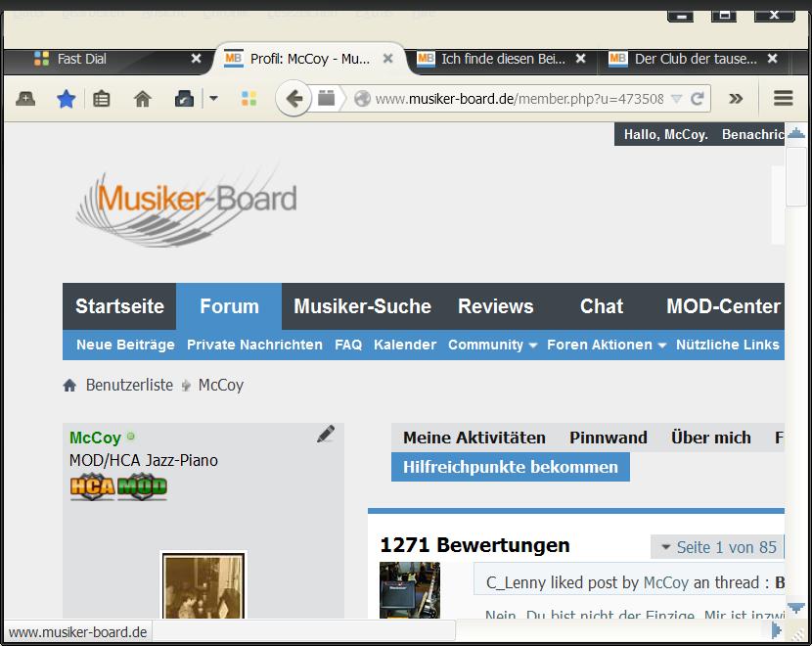Viewport: 812px width, 646px height.
Task: Open the Startseite navigation tab
Action: tap(119, 306)
